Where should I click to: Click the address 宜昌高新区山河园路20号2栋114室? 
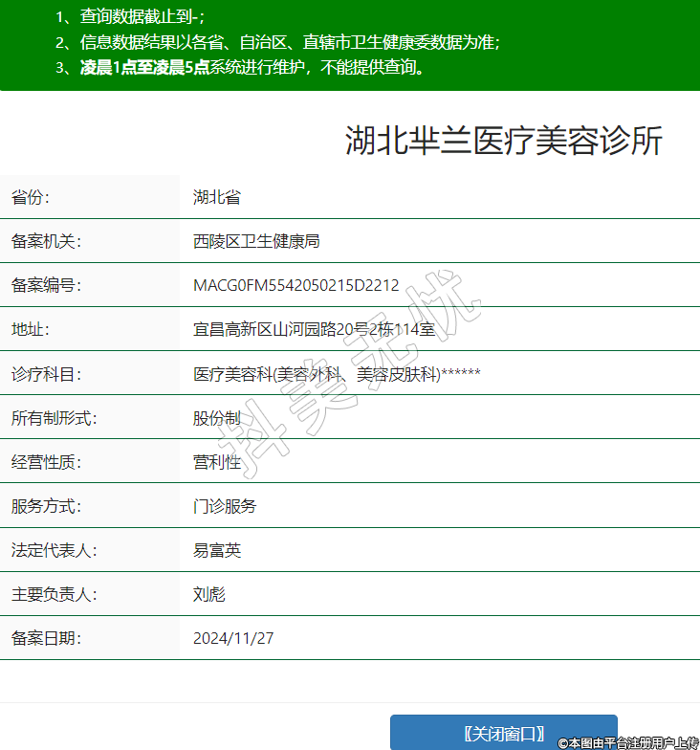[x=314, y=330]
